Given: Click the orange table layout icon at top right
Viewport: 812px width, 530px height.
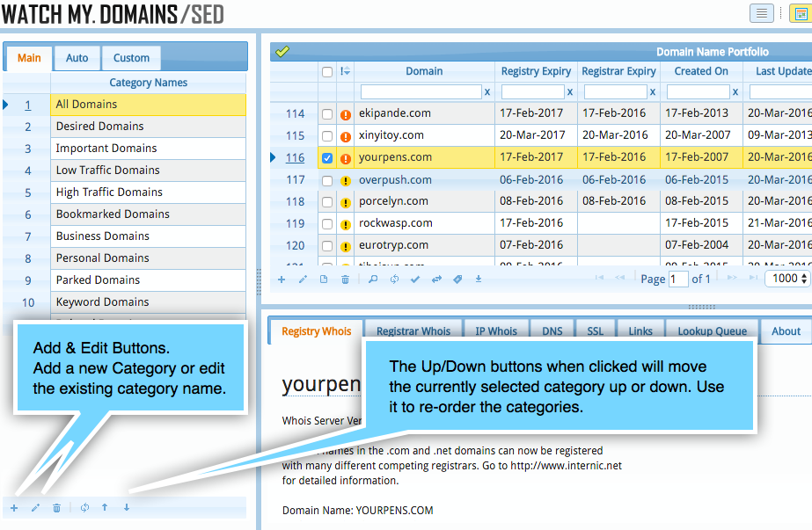Looking at the screenshot, I should pos(801,13).
